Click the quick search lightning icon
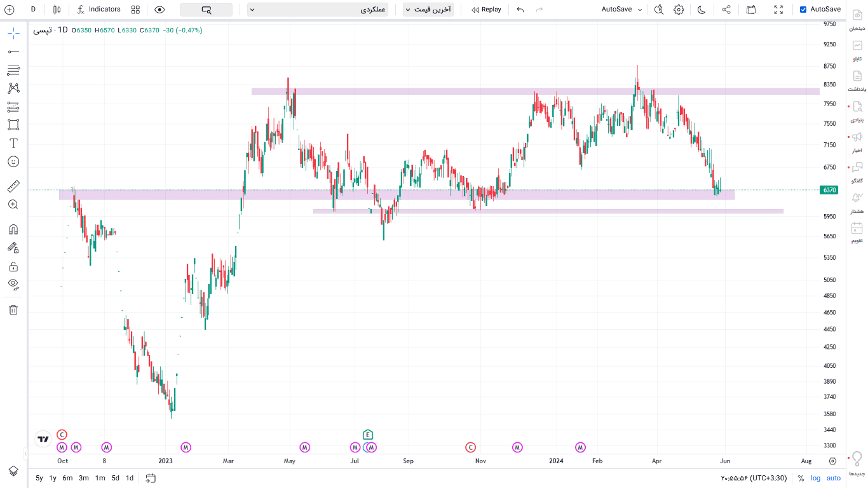Viewport: 868px width, 488px height. pyautogui.click(x=659, y=10)
